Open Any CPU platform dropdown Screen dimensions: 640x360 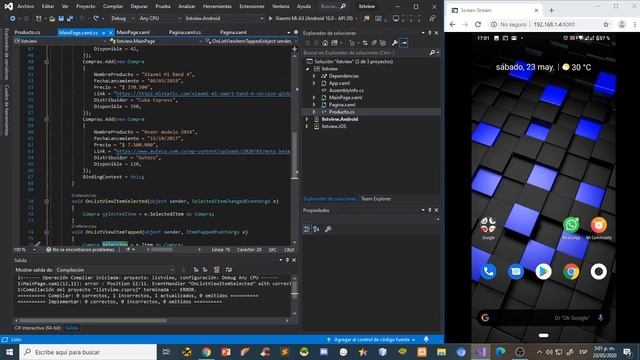[159, 18]
